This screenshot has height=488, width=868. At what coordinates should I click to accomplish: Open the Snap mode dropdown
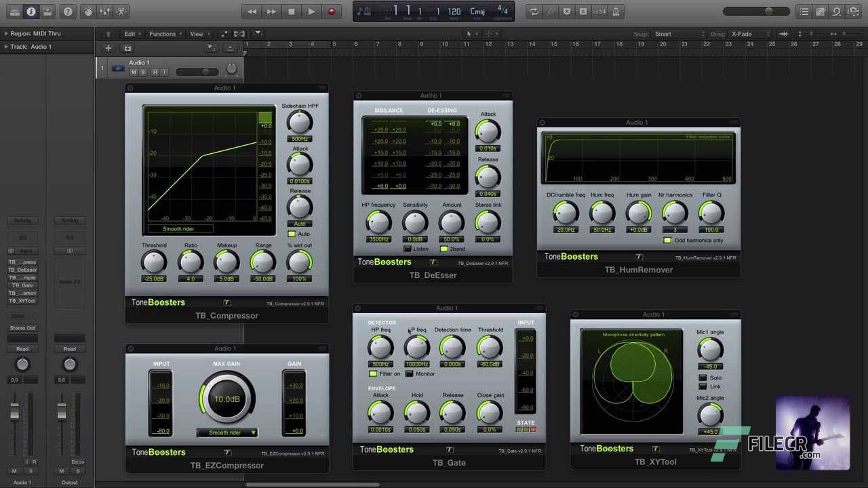tap(679, 34)
